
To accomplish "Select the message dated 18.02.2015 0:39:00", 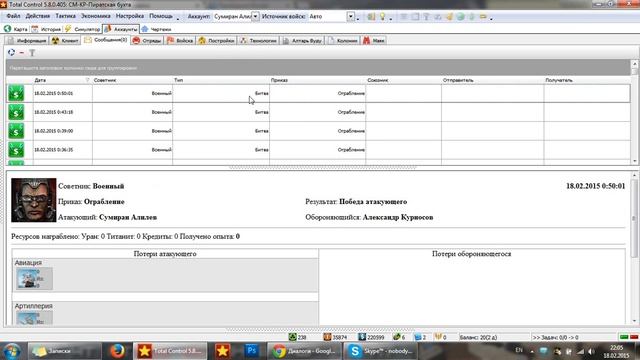I will click(318, 131).
